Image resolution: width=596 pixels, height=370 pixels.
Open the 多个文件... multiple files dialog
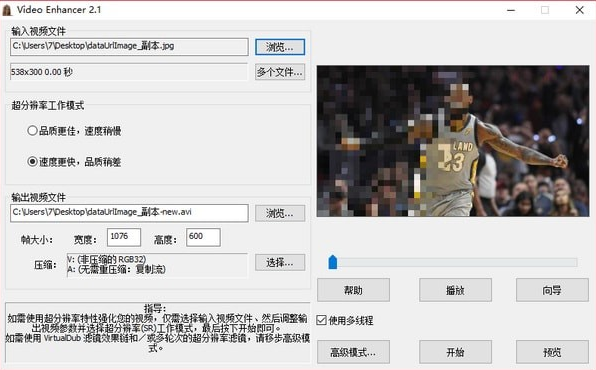click(x=280, y=72)
